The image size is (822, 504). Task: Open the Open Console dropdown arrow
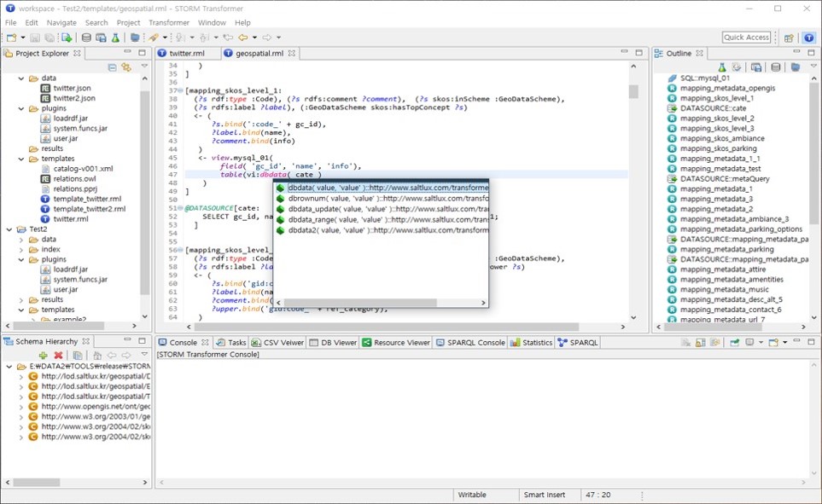(x=784, y=343)
